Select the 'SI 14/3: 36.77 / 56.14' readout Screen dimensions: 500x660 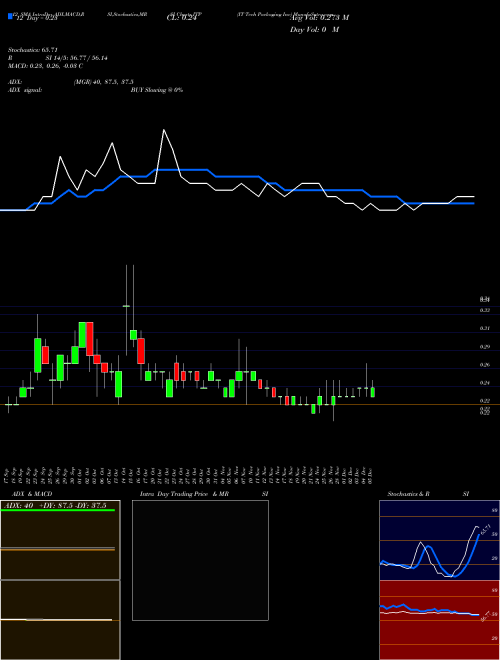77,58
